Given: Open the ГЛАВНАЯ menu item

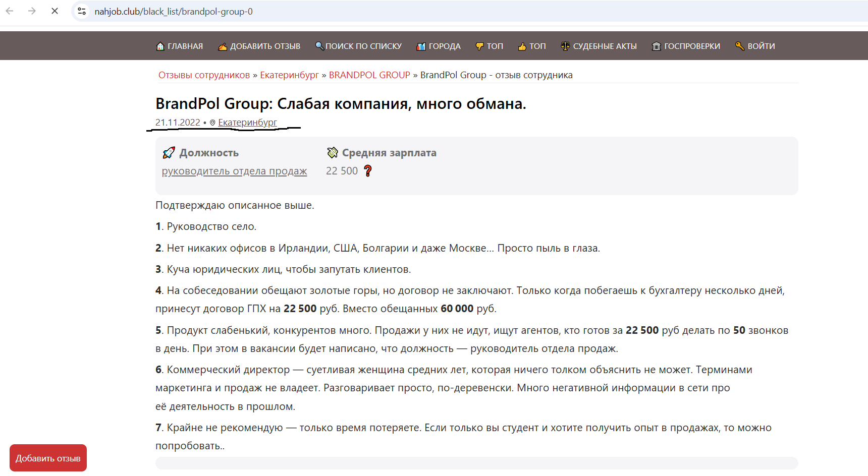Looking at the screenshot, I should click(185, 46).
